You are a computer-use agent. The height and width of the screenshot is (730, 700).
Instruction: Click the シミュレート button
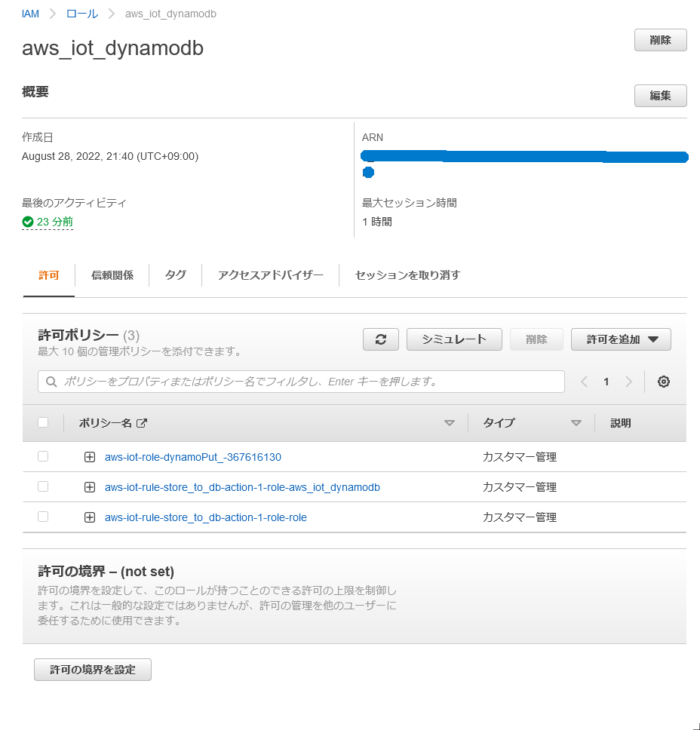tap(454, 339)
